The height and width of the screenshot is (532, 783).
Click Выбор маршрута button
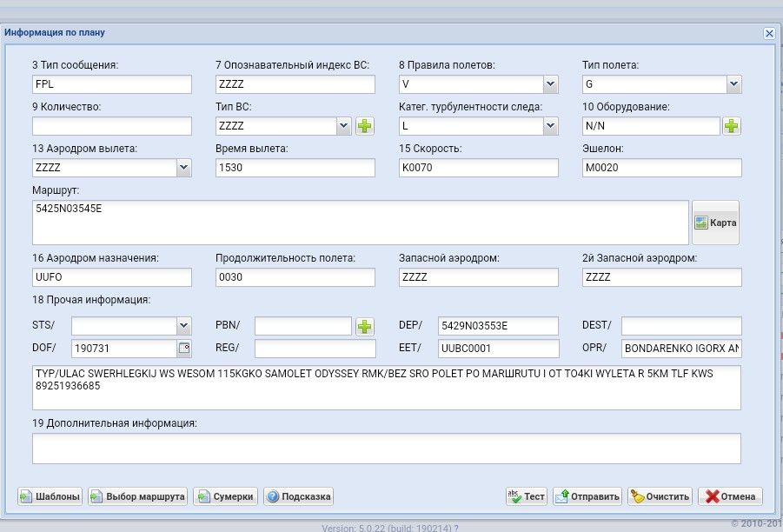click(x=137, y=496)
